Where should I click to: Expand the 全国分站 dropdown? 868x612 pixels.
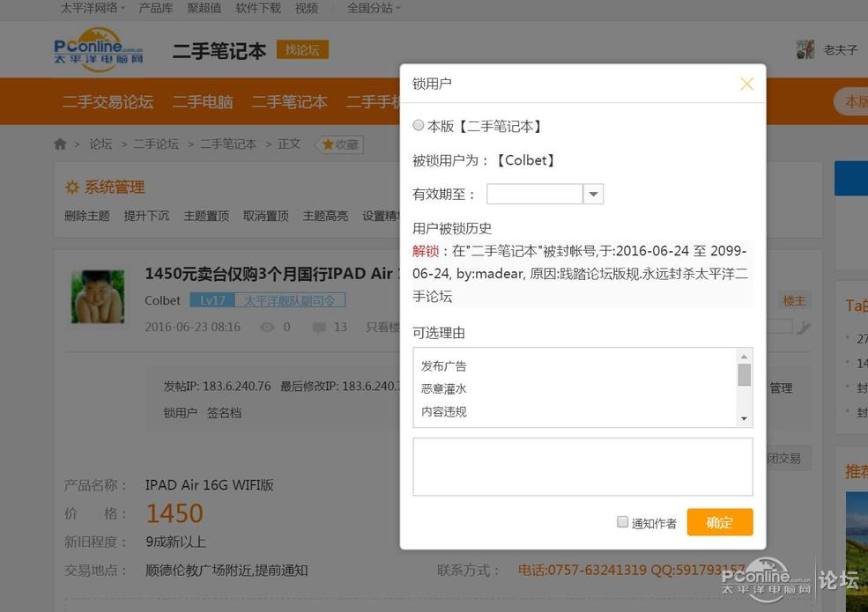pyautogui.click(x=374, y=8)
